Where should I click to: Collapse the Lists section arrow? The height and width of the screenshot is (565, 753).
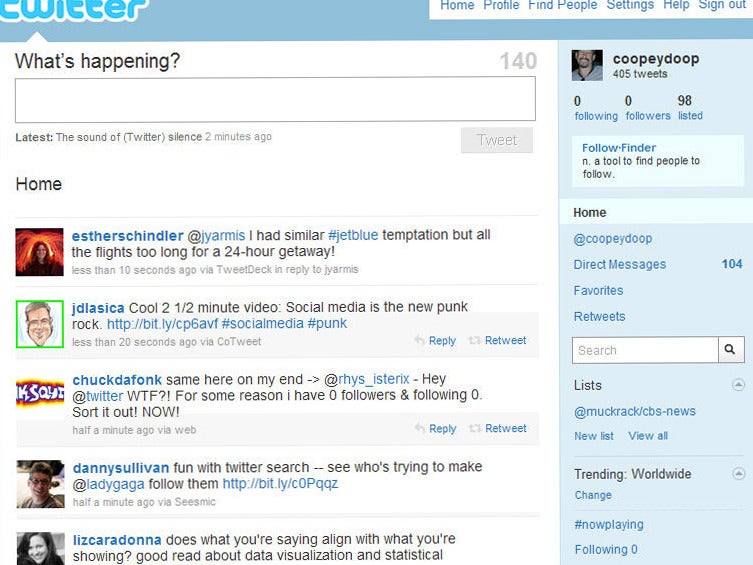[x=738, y=385]
